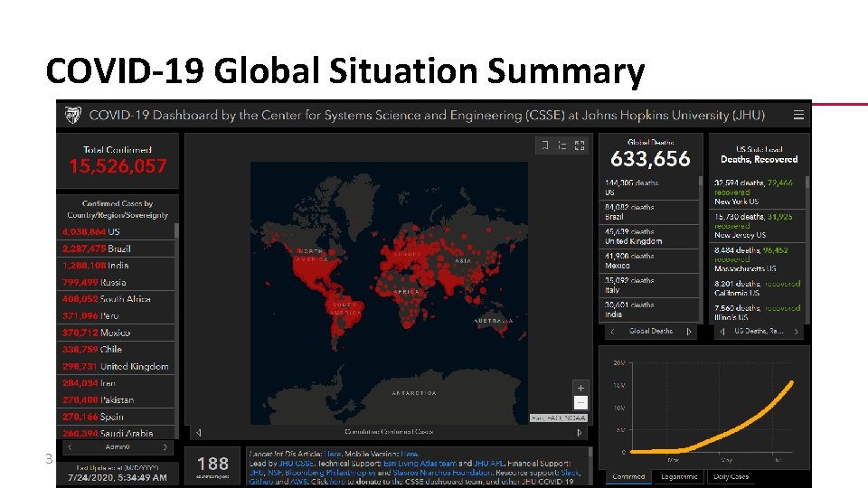Follow the JHU APL link
This screenshot has height=488, width=868.
489,463
